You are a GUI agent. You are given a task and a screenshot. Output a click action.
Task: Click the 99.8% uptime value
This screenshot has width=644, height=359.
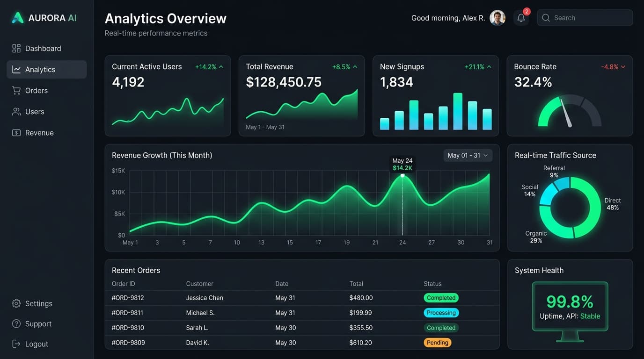pos(570,302)
